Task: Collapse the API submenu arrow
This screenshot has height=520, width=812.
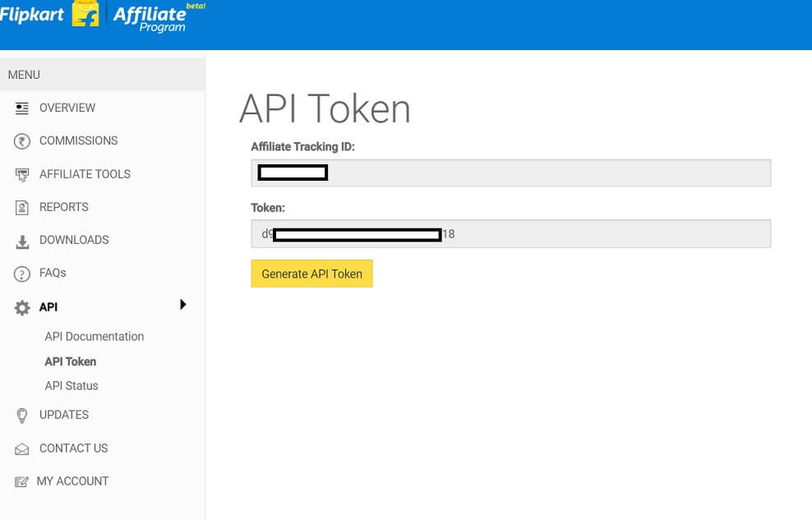Action: pyautogui.click(x=182, y=304)
